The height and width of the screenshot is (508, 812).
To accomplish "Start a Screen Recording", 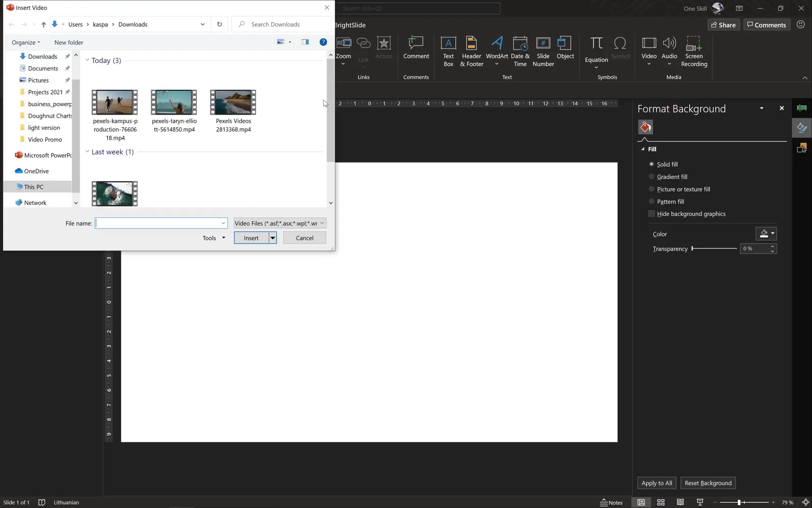I will tap(694, 51).
